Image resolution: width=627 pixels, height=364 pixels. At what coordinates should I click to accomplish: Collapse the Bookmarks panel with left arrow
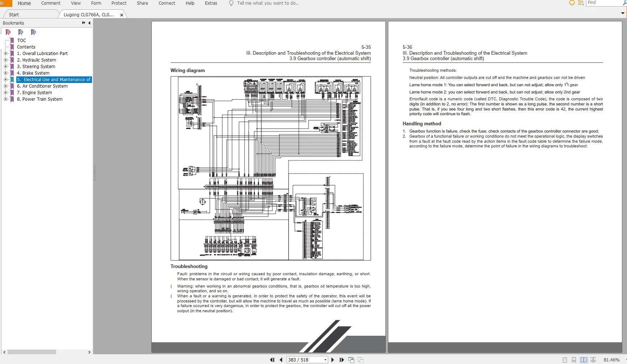pyautogui.click(x=89, y=23)
